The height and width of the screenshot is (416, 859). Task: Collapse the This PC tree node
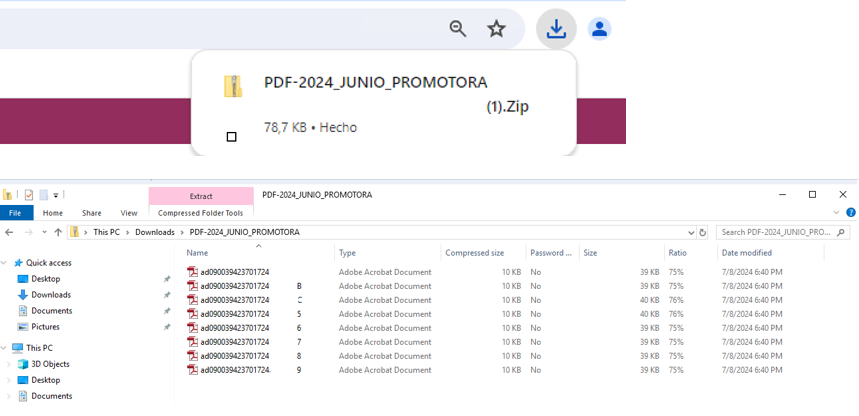(4, 348)
